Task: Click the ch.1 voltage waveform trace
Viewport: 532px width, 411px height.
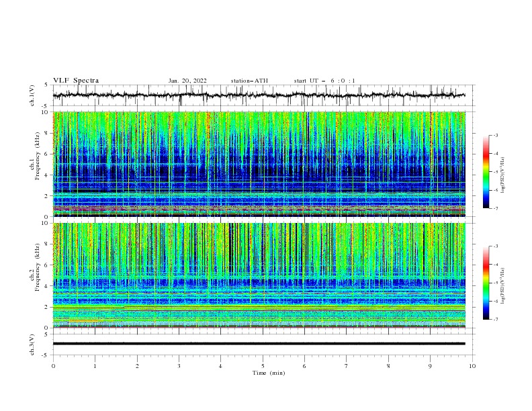Action: pyautogui.click(x=259, y=95)
